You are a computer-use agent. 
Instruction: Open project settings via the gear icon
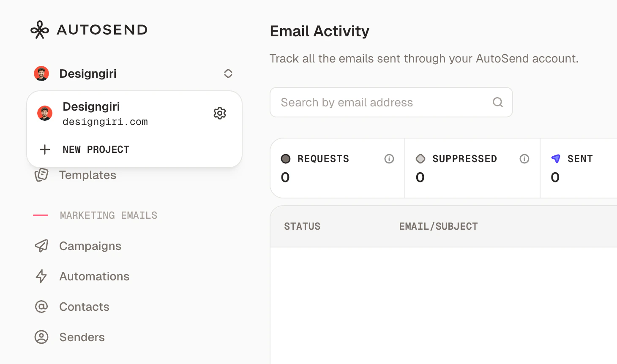[x=220, y=113]
